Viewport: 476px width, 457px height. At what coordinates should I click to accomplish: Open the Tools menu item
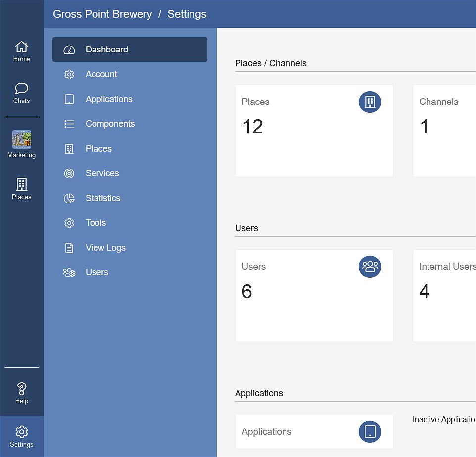click(x=130, y=223)
